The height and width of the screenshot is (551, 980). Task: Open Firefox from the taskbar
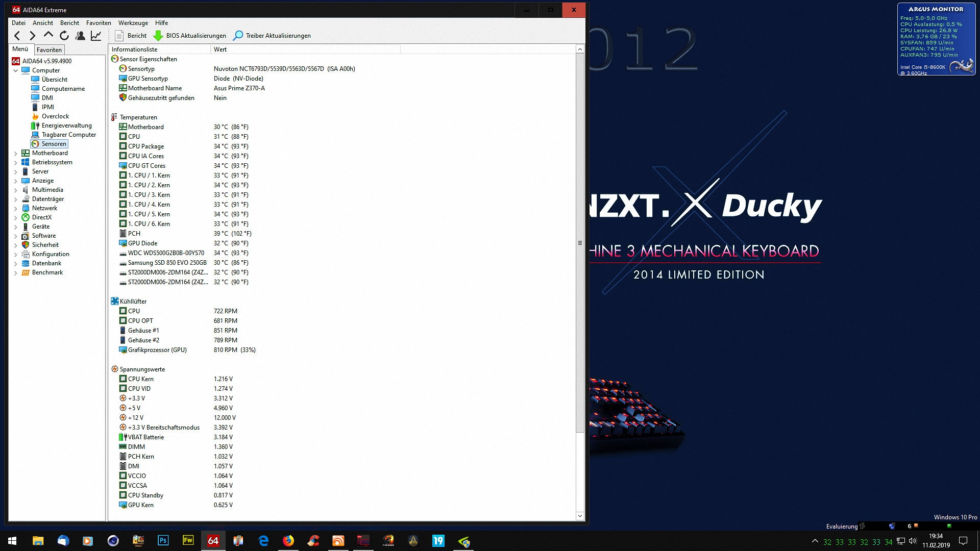tap(288, 541)
